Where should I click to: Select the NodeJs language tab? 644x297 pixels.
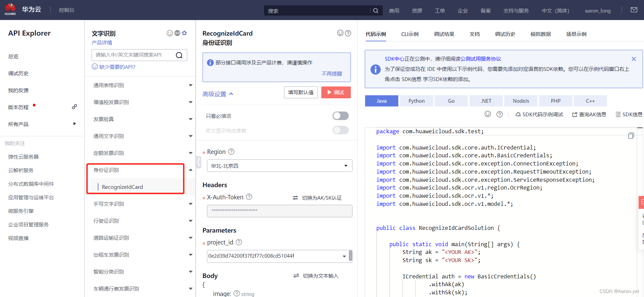[x=521, y=101]
